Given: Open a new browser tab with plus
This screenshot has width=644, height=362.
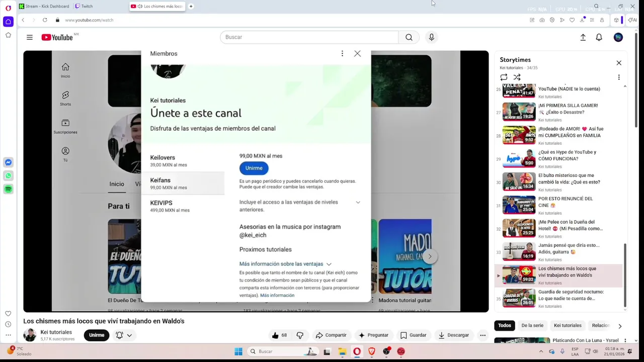Looking at the screenshot, I should [191, 6].
